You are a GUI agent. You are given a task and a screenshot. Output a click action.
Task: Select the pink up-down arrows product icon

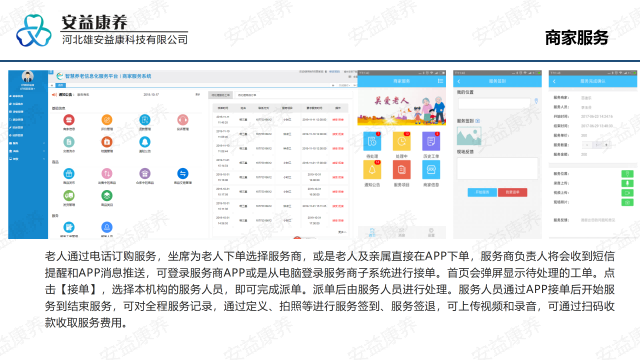[107, 173]
